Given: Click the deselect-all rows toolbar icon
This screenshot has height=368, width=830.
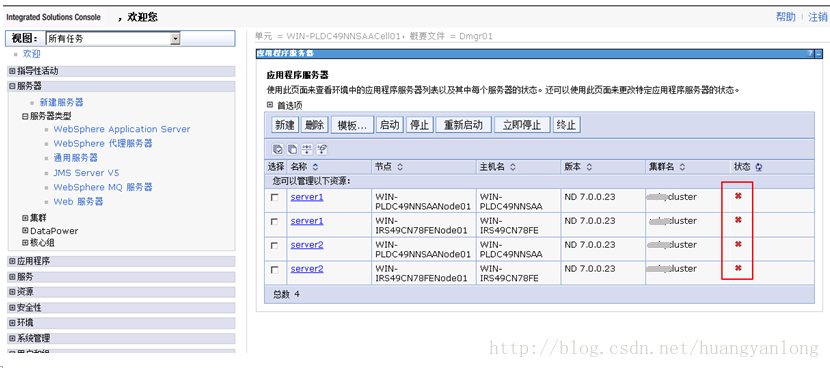Looking at the screenshot, I should [292, 150].
